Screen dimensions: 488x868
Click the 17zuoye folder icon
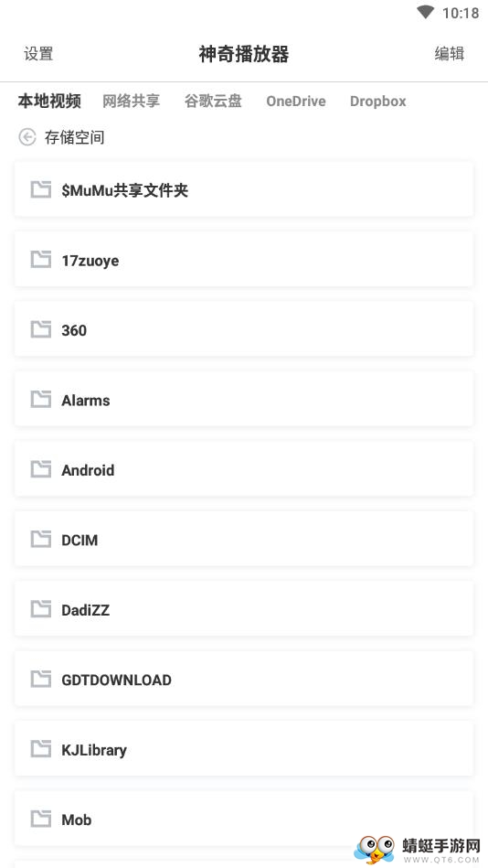click(x=40, y=259)
